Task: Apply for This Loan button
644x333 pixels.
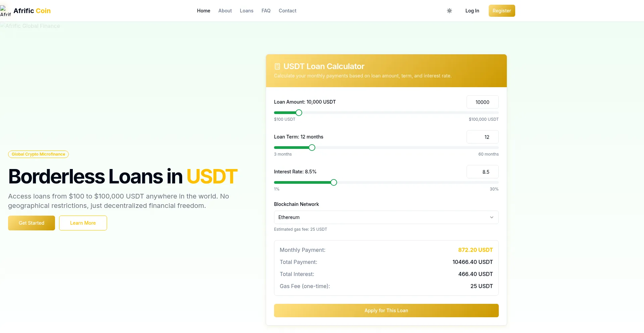Action: [x=386, y=311]
